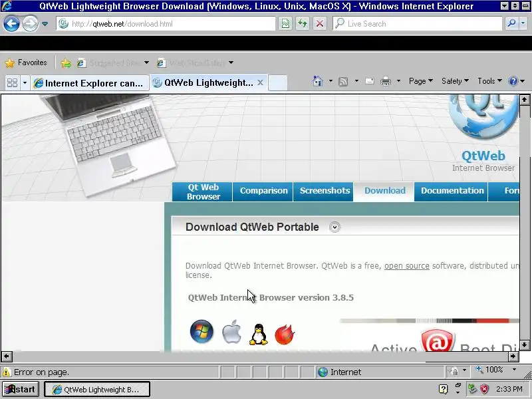Open the Safety menu
This screenshot has width=532, height=399.
(x=455, y=81)
